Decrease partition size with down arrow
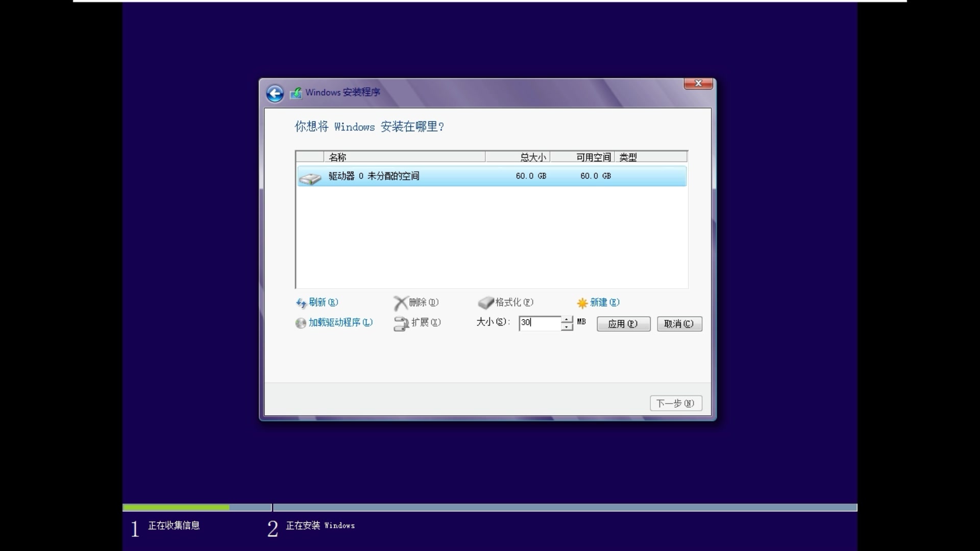980x551 pixels. click(x=567, y=327)
